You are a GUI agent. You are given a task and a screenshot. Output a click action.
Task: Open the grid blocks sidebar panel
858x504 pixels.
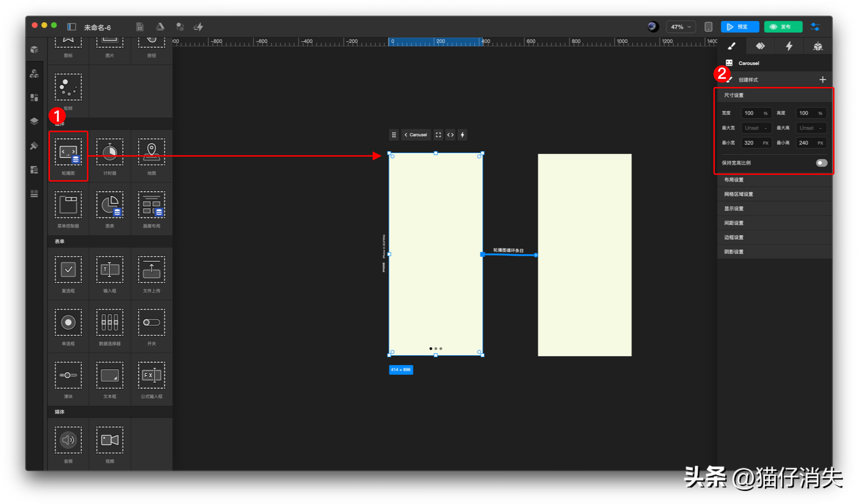pos(34,98)
